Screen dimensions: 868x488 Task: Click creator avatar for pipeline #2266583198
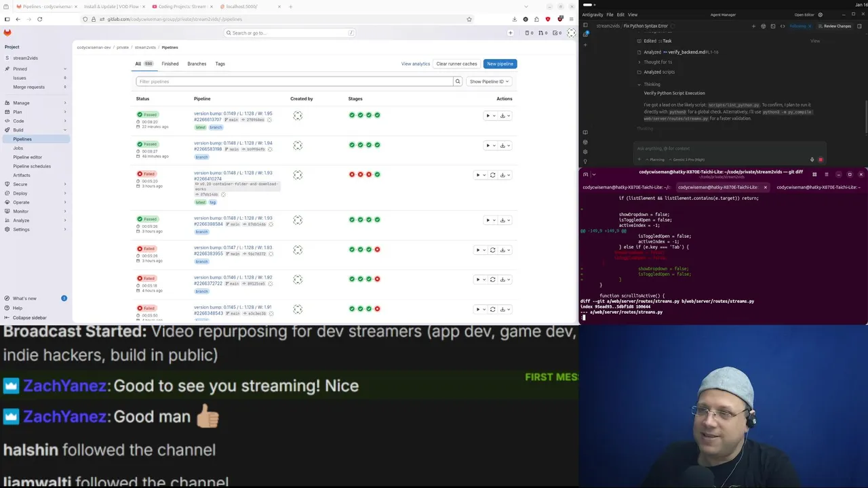point(298,145)
